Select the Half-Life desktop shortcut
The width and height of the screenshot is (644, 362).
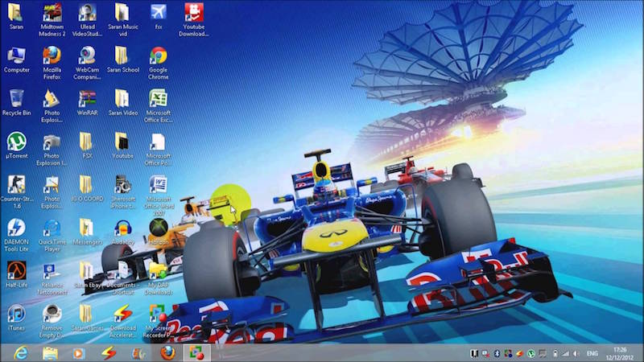[x=16, y=274]
